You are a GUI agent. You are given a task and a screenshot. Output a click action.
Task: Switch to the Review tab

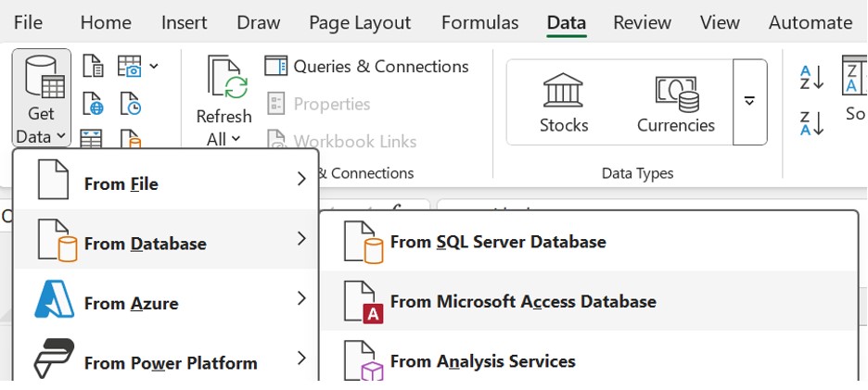tap(642, 22)
